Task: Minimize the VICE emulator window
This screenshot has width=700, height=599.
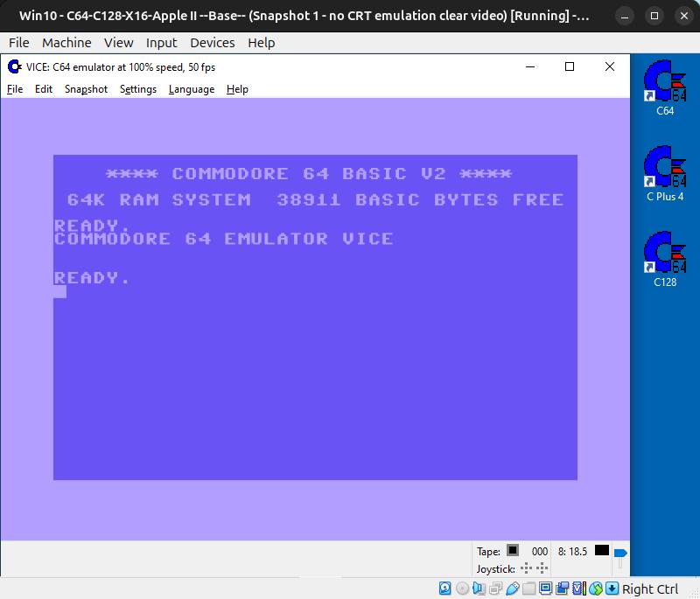Action: (x=530, y=67)
